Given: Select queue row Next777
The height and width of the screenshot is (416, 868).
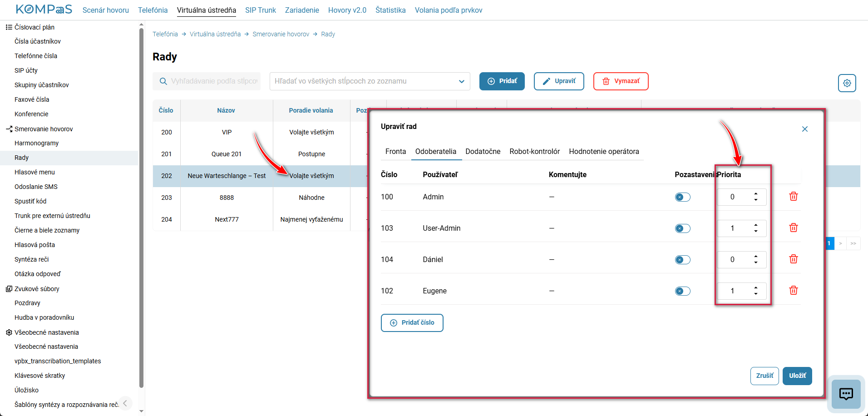Looking at the screenshot, I should 260,219.
